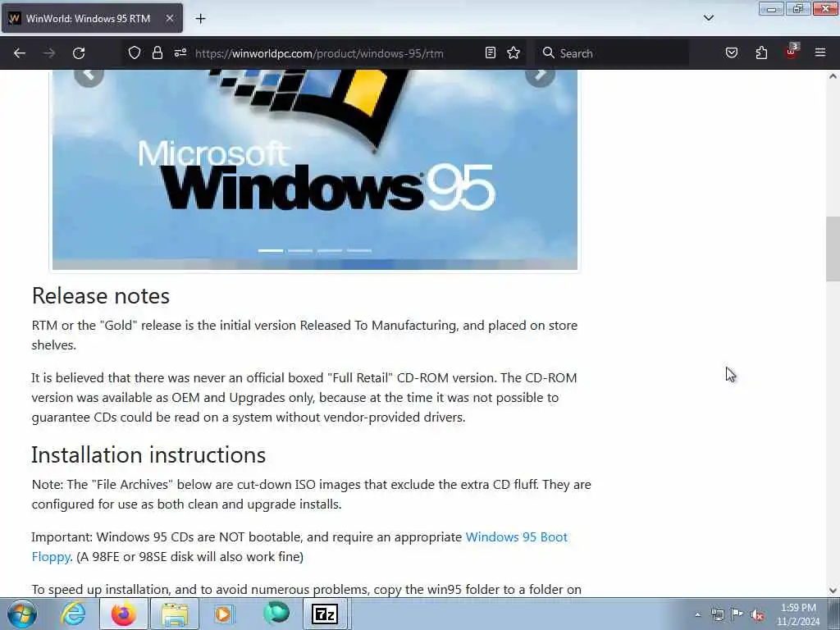Click the page scrollbar thumb
This screenshot has height=630, width=840.
833,249
